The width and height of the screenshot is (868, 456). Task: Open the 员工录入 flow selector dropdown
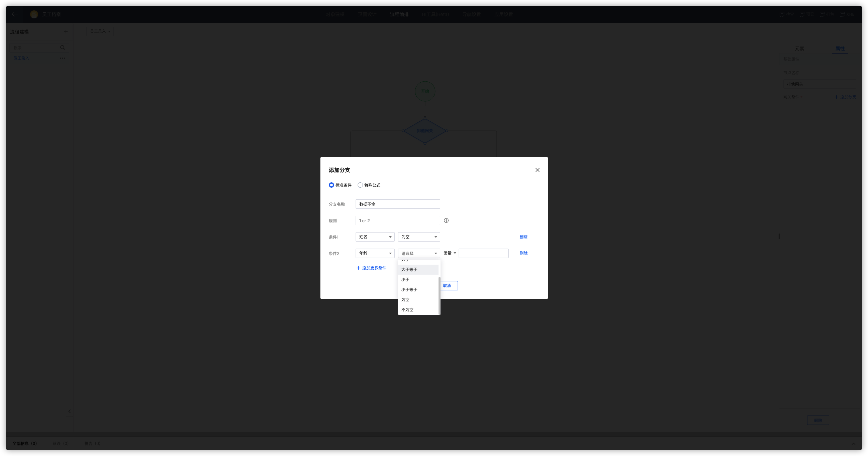pos(100,31)
